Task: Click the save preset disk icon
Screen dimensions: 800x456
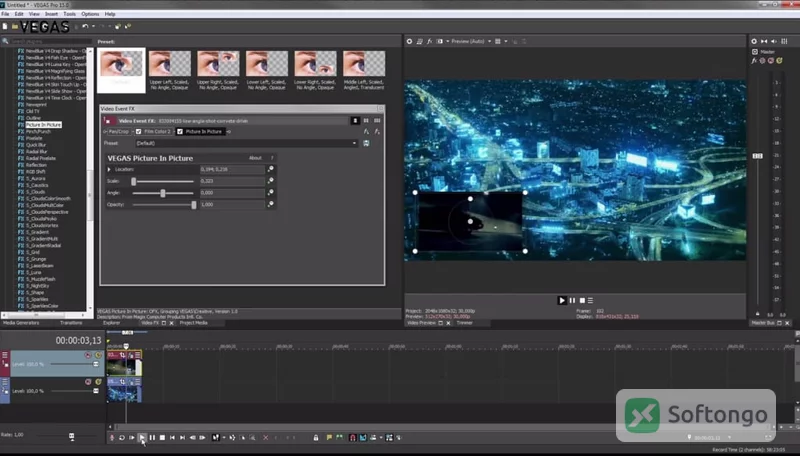Action: coord(366,143)
